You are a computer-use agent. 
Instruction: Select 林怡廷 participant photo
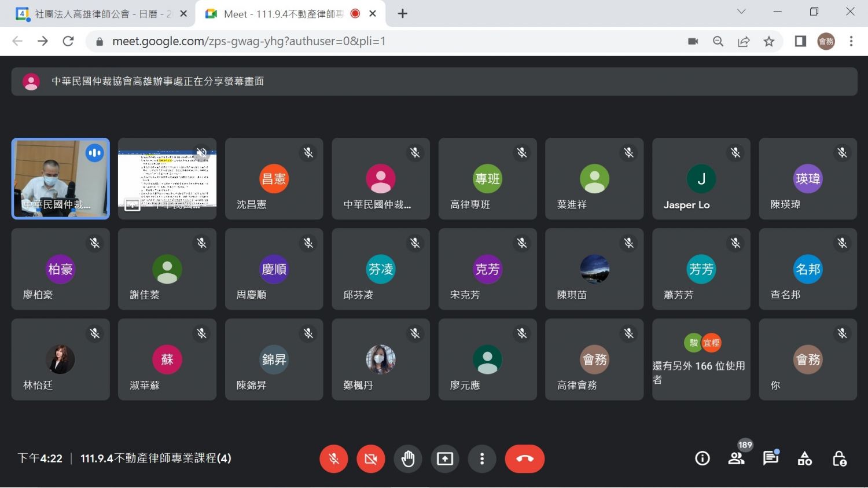[x=61, y=359]
